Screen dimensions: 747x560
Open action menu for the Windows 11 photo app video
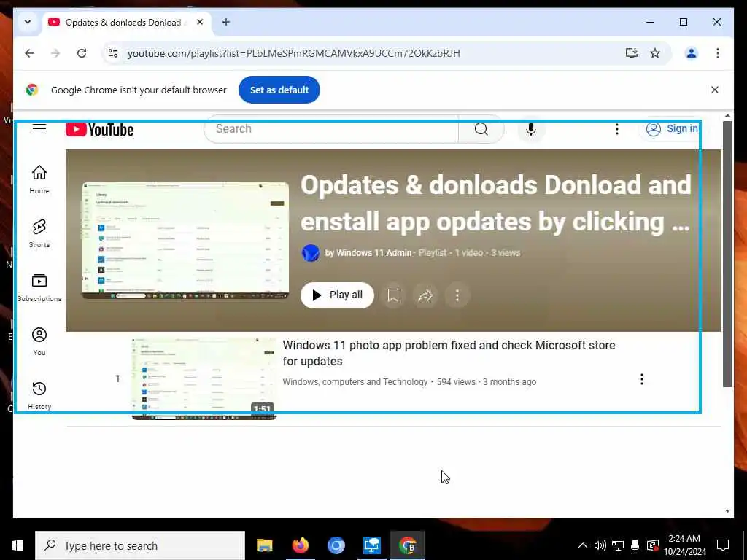coord(642,379)
